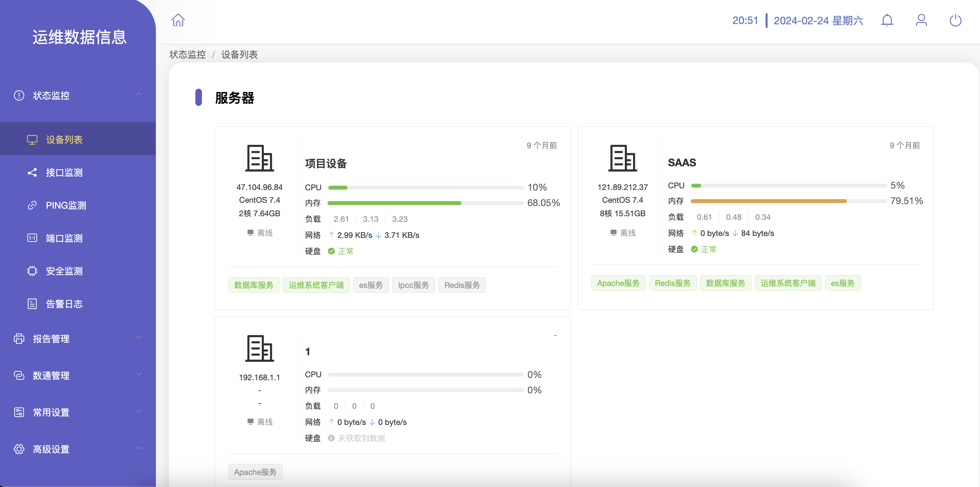This screenshot has width=980, height=487.
Task: Click the 数通管理 icon
Action: 19,375
